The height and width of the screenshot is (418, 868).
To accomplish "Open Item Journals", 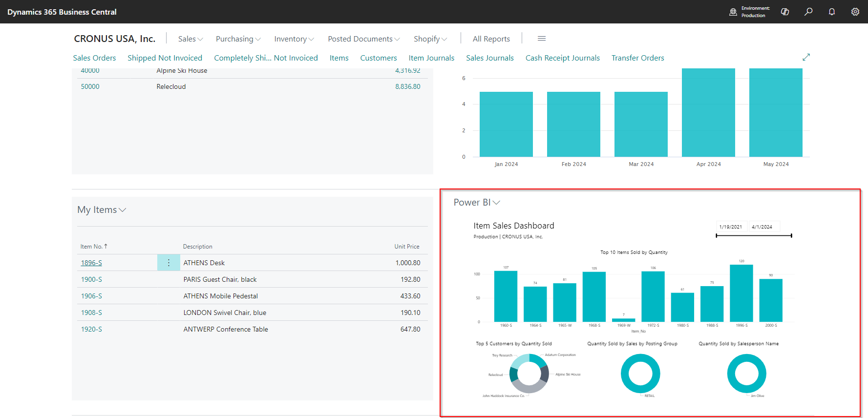I will coord(431,58).
